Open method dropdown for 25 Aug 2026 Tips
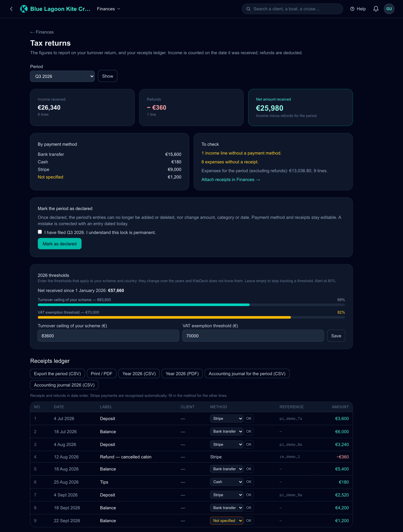This screenshot has width=403, height=532. click(226, 482)
